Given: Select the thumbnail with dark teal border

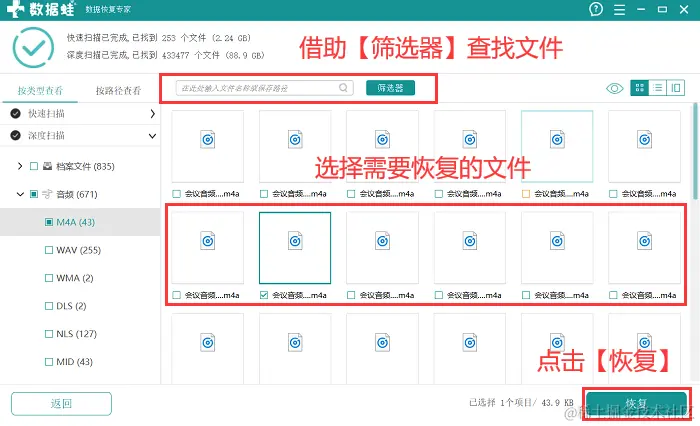Looking at the screenshot, I should (x=295, y=248).
